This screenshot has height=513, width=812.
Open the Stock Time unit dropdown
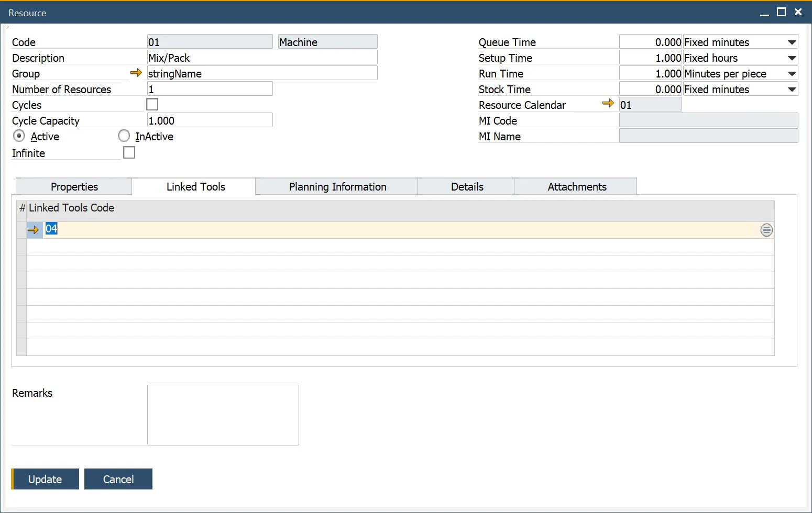click(x=792, y=90)
